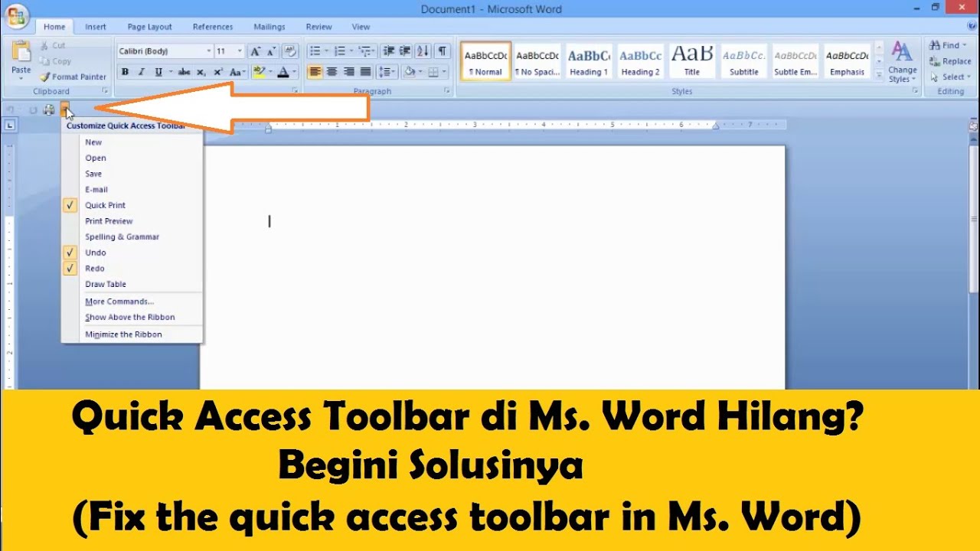Expand the Paragraph dialog launcher
The height and width of the screenshot is (551, 980).
449,91
